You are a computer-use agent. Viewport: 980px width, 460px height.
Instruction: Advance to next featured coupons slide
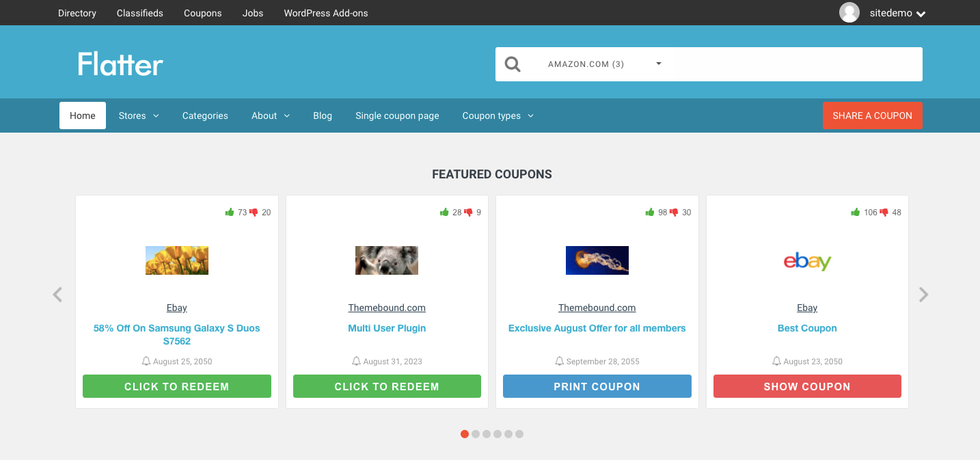(x=923, y=295)
